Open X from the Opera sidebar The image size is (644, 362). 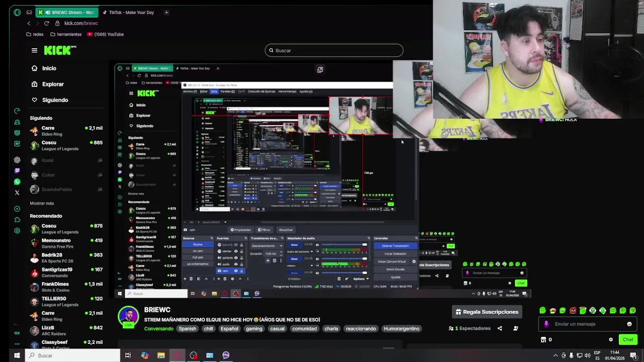17,193
